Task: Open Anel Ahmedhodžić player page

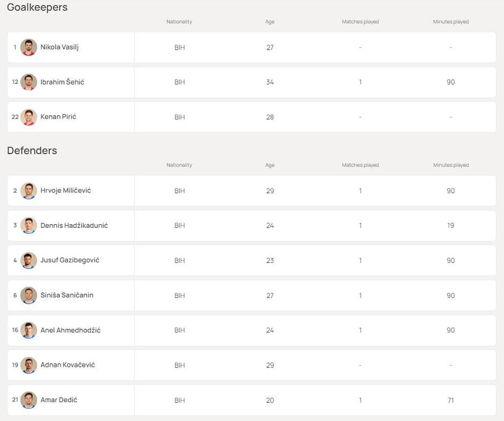Action: click(70, 330)
